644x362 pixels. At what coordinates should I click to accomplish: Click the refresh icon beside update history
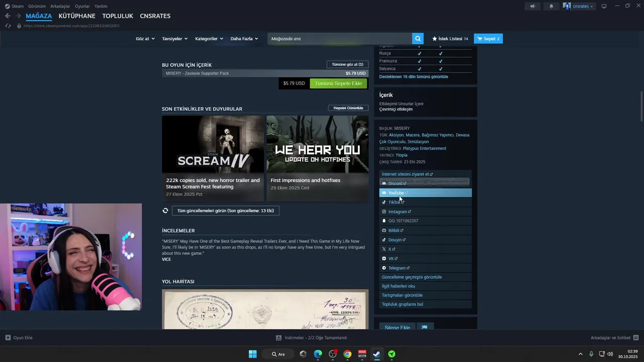[165, 211]
